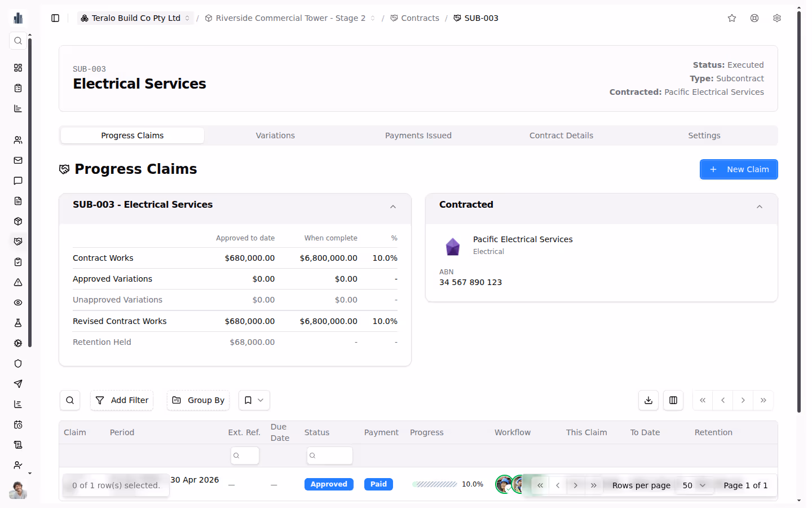The height and width of the screenshot is (508, 812).
Task: Click the star favorite icon in header
Action: (x=732, y=18)
